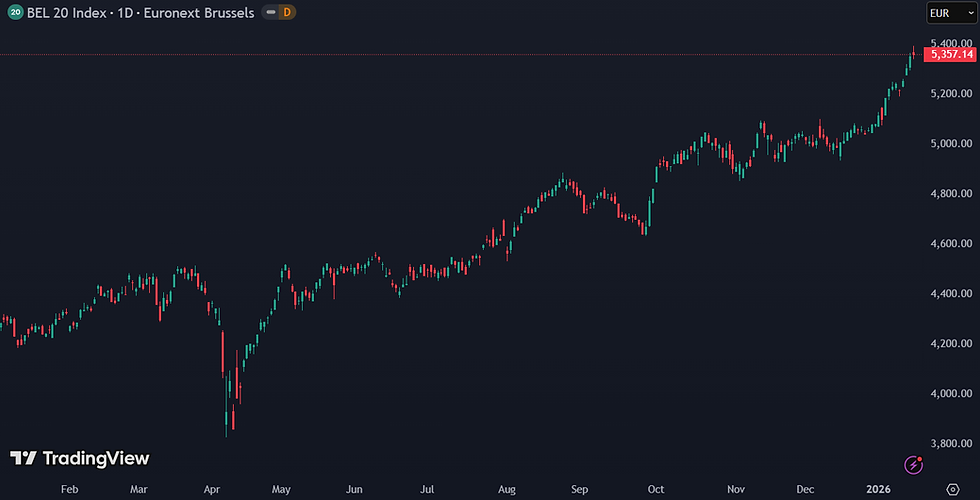Click the TradingView logo
The height and width of the screenshot is (500, 980).
pos(80,458)
